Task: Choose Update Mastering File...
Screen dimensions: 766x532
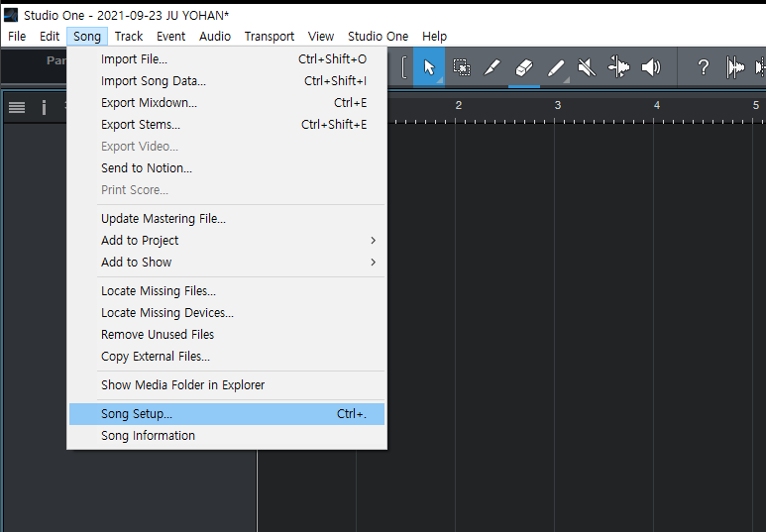Action: click(227, 218)
